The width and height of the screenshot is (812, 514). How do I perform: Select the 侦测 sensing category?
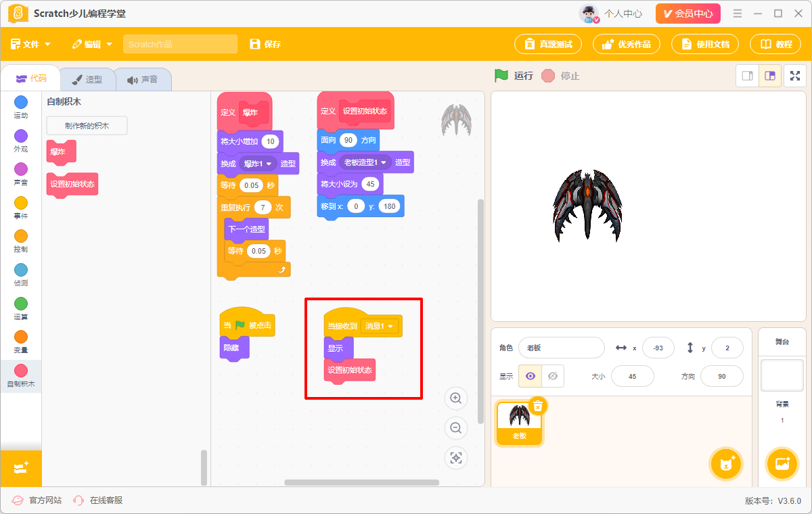21,275
